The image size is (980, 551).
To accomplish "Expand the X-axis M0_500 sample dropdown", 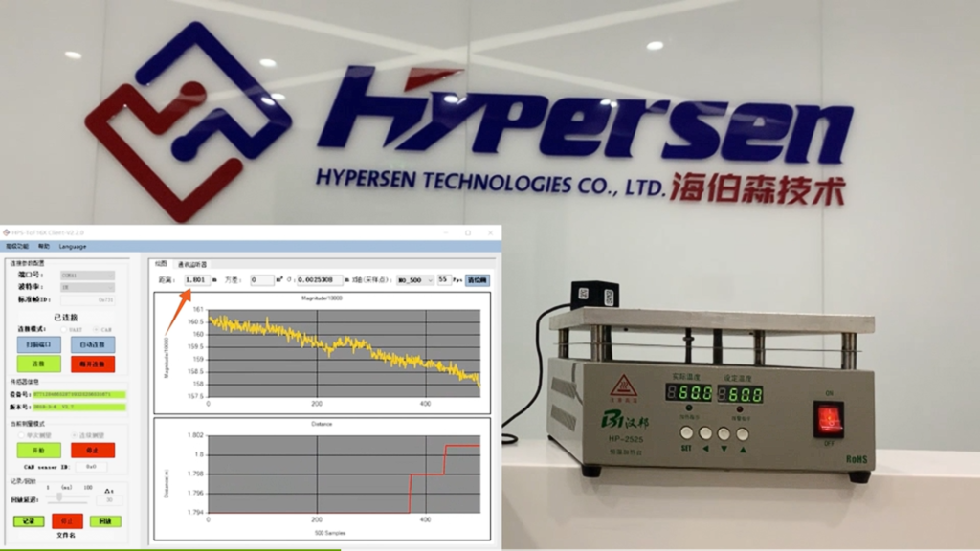I will coord(415,280).
